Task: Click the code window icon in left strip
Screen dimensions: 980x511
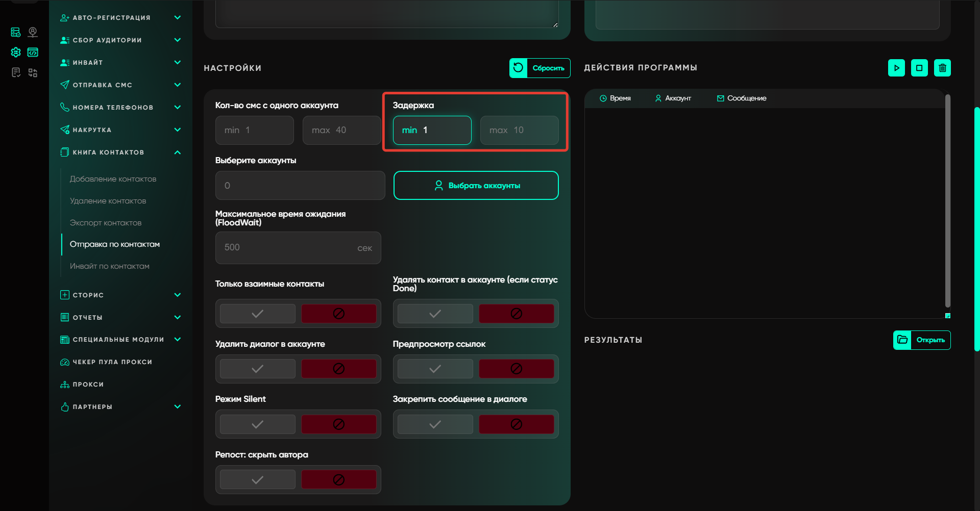Action: (x=33, y=52)
